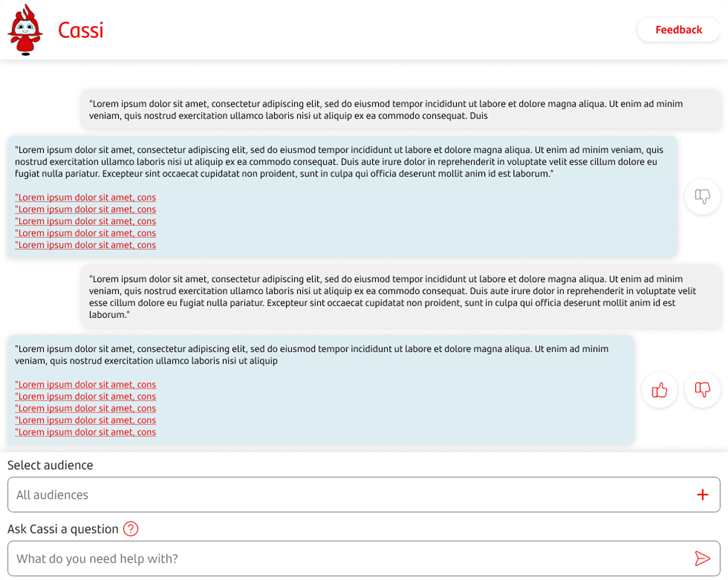Open third link in second Cassi response
This screenshot has height=580, width=728.
coord(85,408)
